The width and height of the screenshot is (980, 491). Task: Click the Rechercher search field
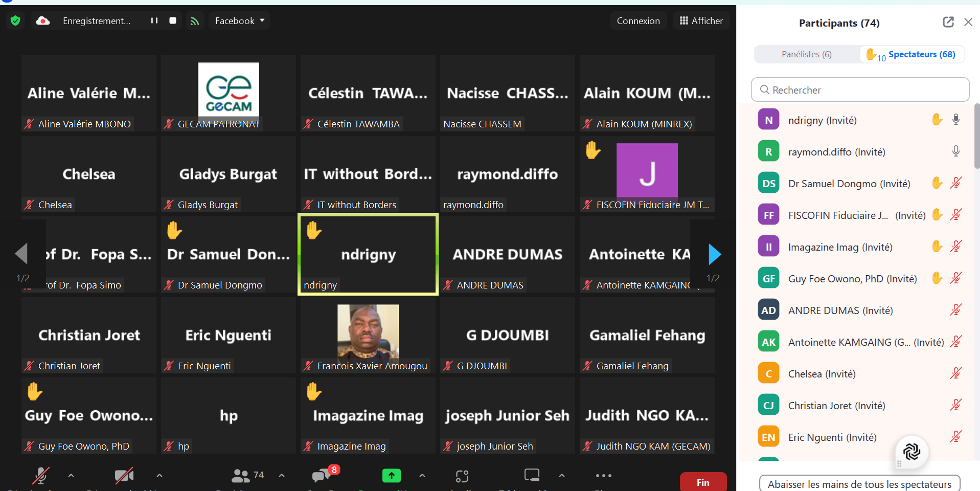[x=860, y=90]
